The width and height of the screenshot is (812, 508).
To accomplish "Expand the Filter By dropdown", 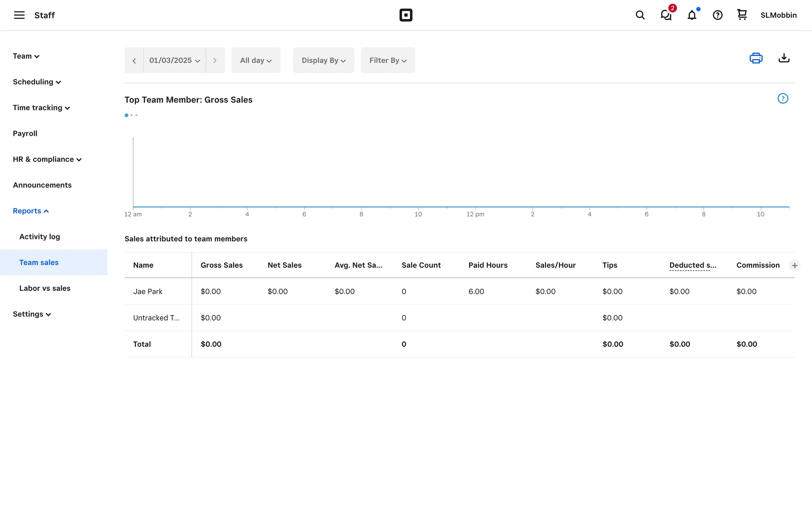I will click(x=388, y=61).
